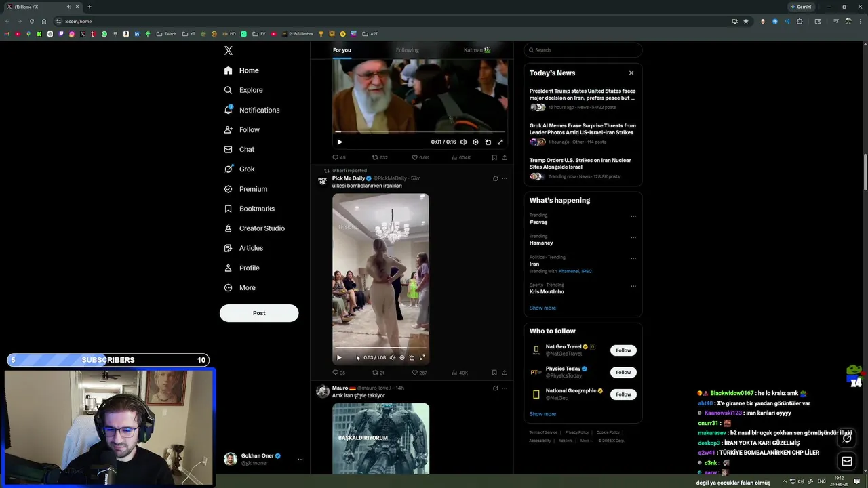Screen dimensions: 868x488
Task: Show more under Who to follow
Action: click(x=542, y=414)
